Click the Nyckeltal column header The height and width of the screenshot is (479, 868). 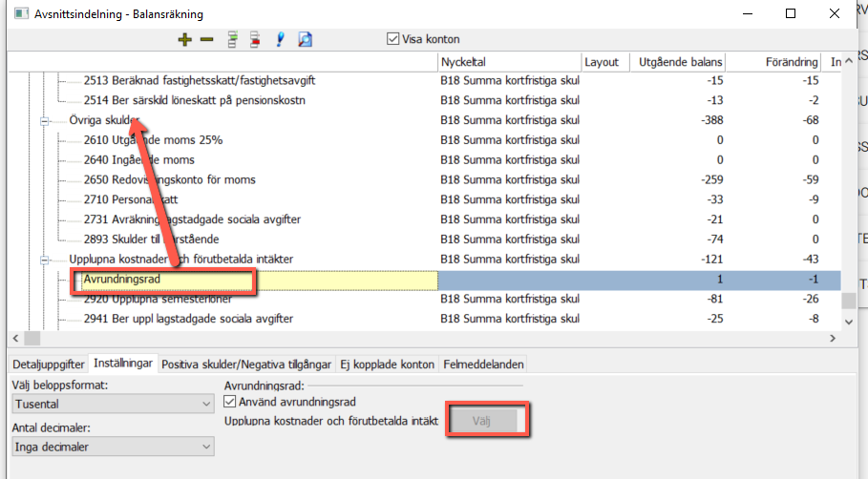click(509, 62)
